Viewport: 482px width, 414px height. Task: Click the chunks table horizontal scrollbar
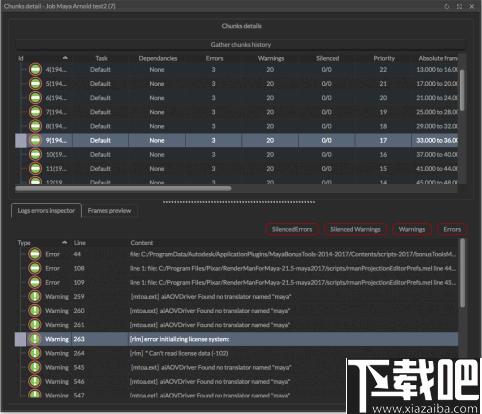[123, 188]
